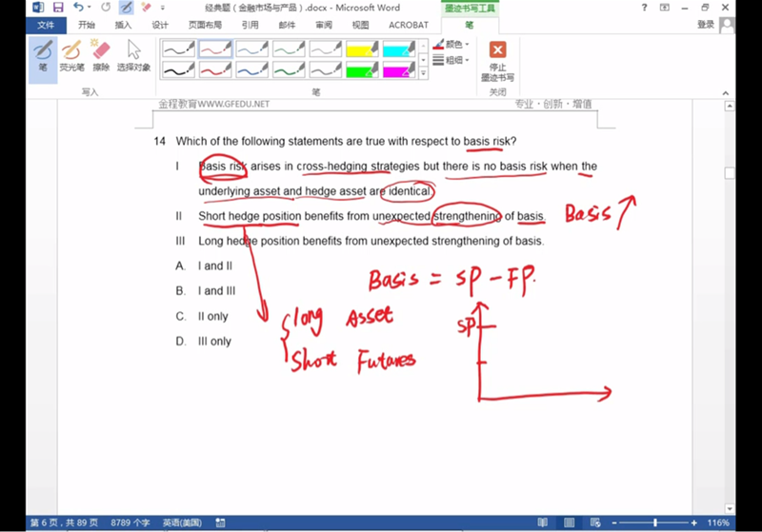Open Ribbon Display Options

pyautogui.click(x=664, y=8)
